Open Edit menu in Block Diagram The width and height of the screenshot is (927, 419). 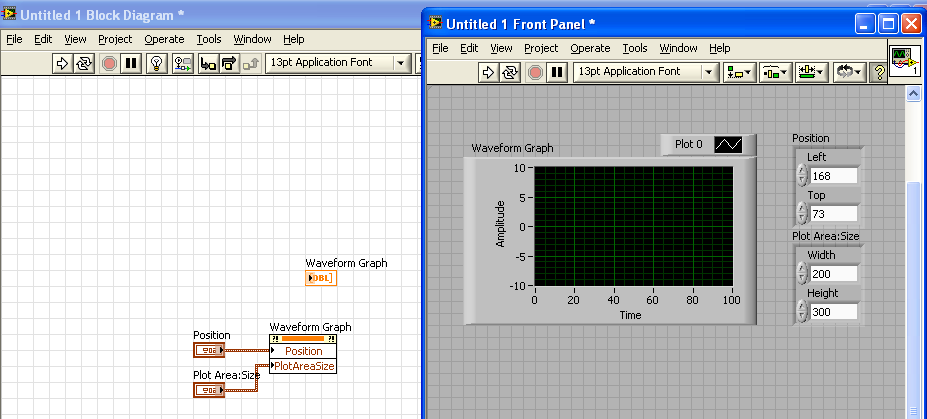[43, 39]
